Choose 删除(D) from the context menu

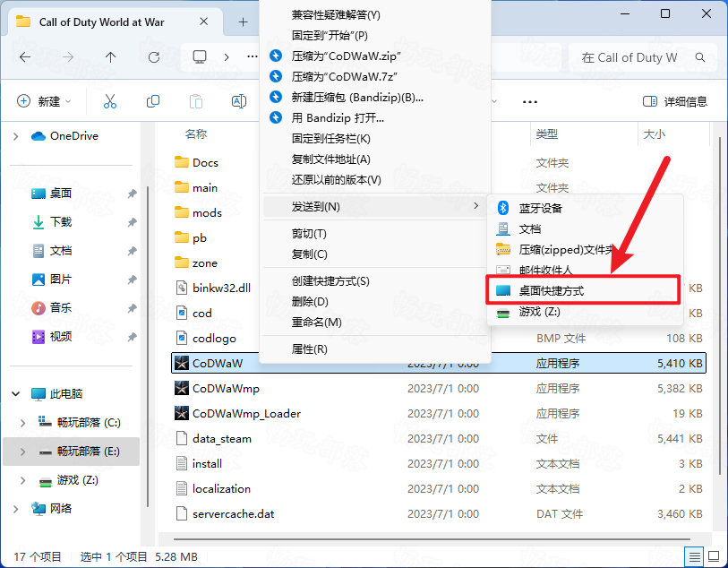click(375, 301)
